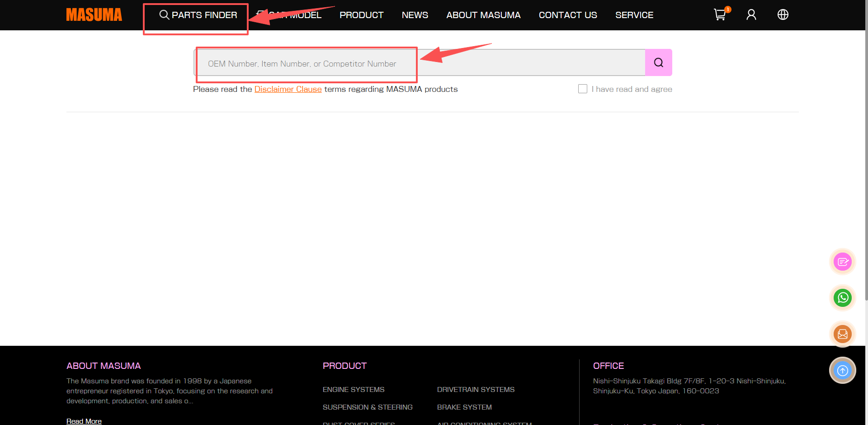Open the shopping cart
This screenshot has width=868, height=425.
[720, 14]
